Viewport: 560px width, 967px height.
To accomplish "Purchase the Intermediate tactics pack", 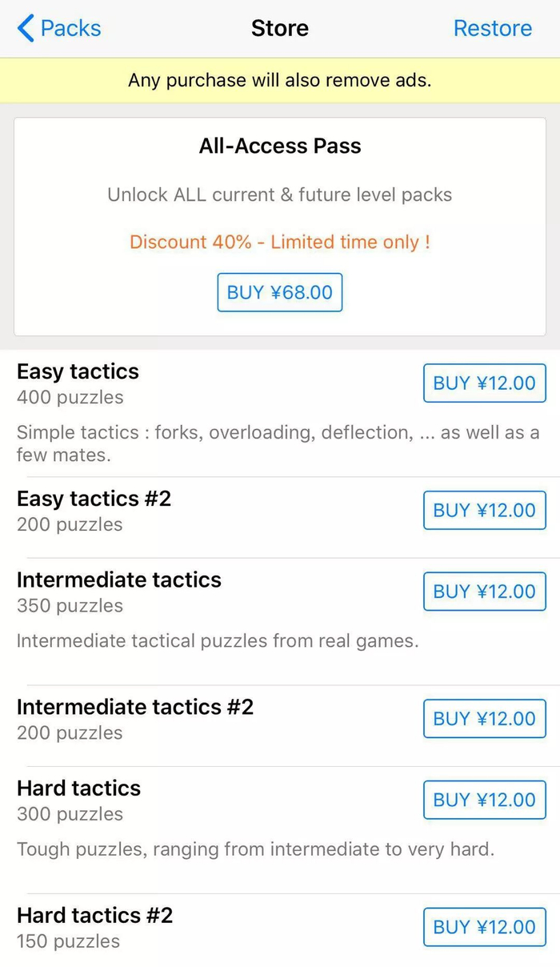I will click(484, 592).
